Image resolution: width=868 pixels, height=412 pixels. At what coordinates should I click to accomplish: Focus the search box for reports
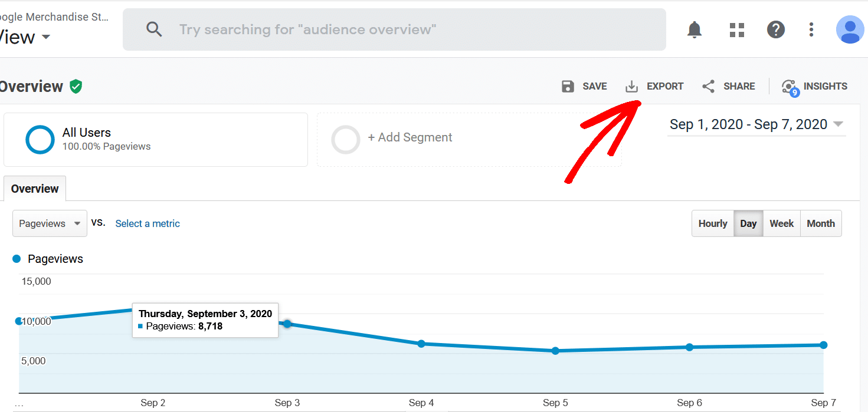tap(394, 29)
